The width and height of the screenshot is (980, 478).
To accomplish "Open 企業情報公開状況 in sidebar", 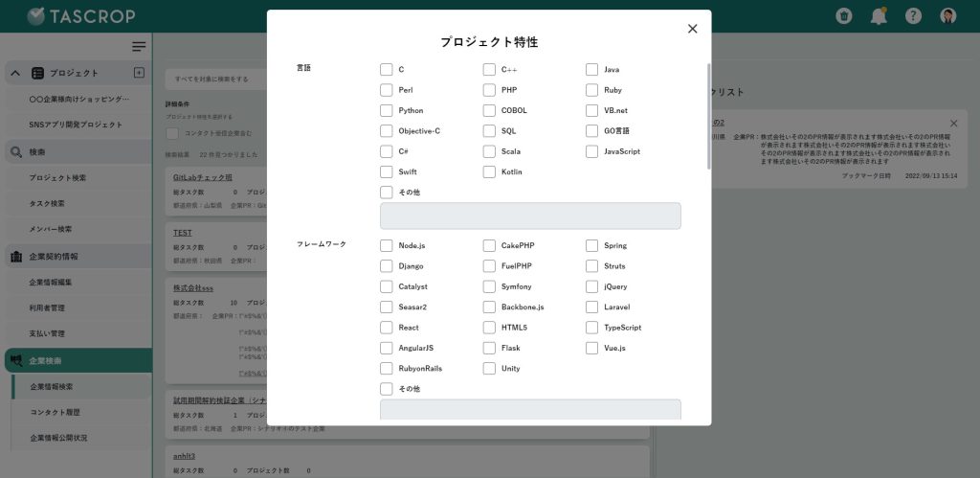I will pos(58,438).
